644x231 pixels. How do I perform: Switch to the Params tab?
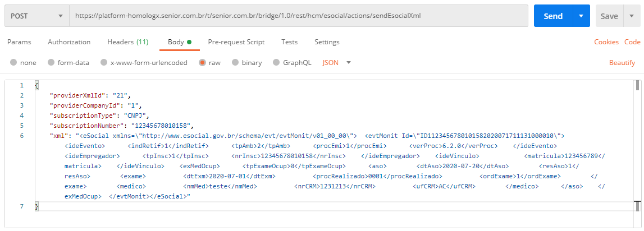click(19, 42)
